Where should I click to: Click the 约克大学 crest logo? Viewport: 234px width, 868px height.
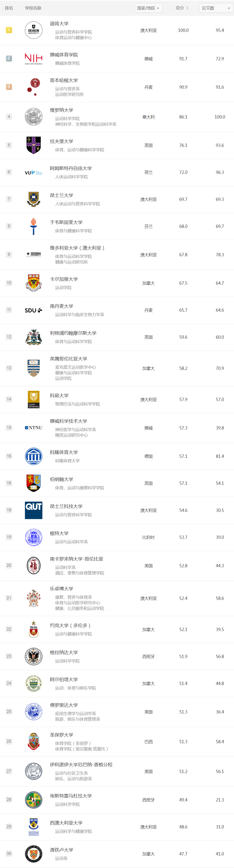pos(34,629)
